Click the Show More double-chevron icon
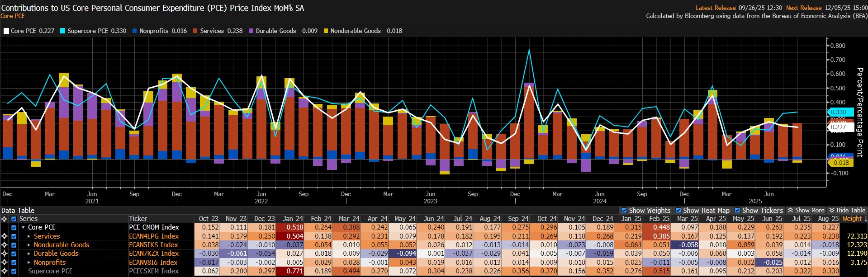 [x=790, y=211]
